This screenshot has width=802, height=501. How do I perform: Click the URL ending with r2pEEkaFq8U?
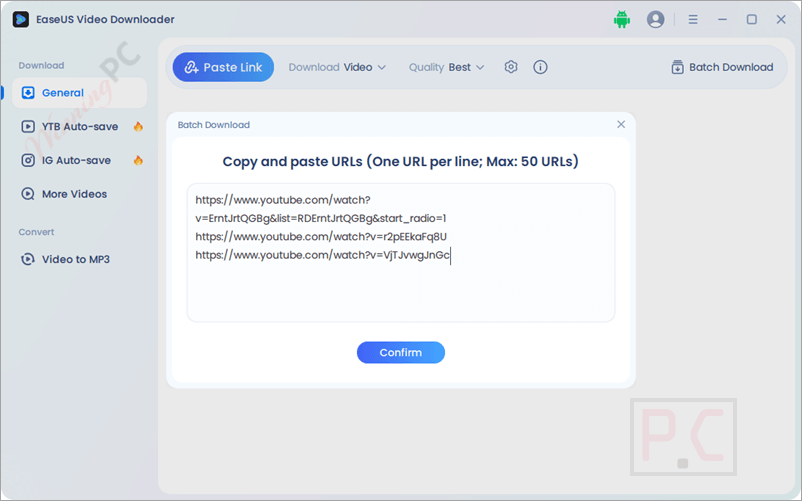point(321,237)
